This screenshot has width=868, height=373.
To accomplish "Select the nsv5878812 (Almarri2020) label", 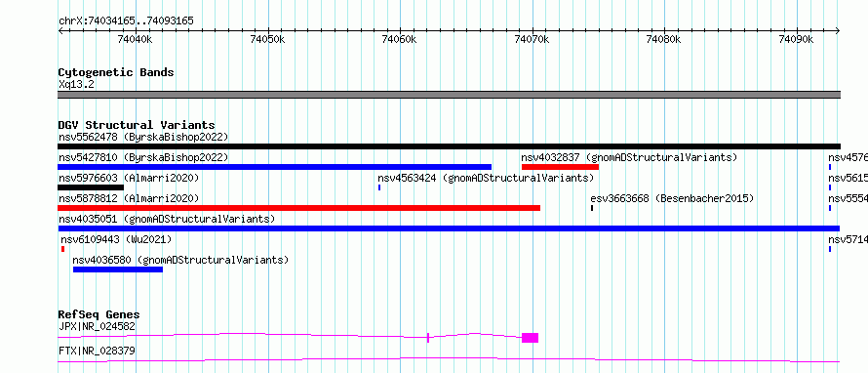I will [129, 198].
